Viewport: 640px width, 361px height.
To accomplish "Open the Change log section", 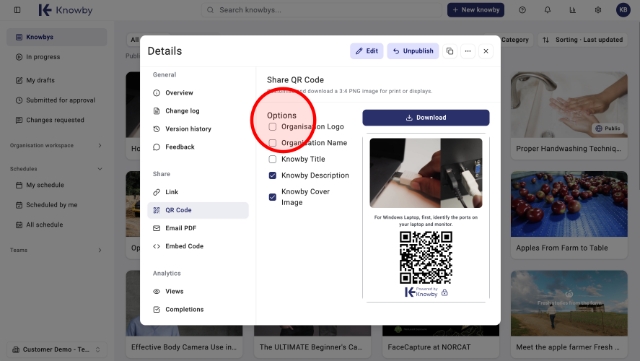I will [198, 111].
